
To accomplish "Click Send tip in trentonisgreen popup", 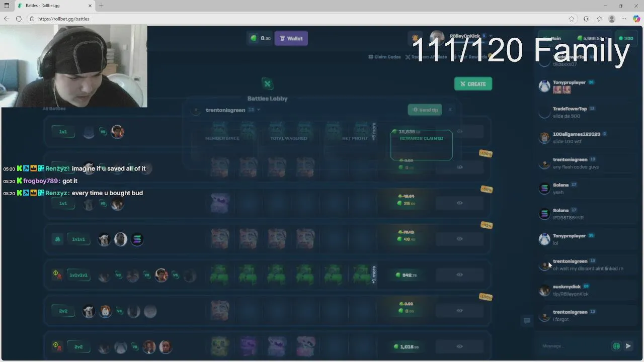I will click(425, 110).
